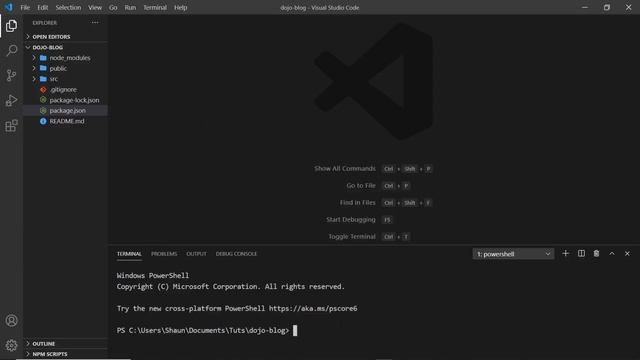640x360 pixels.
Task: Switch to the Problems tab
Action: 164,254
